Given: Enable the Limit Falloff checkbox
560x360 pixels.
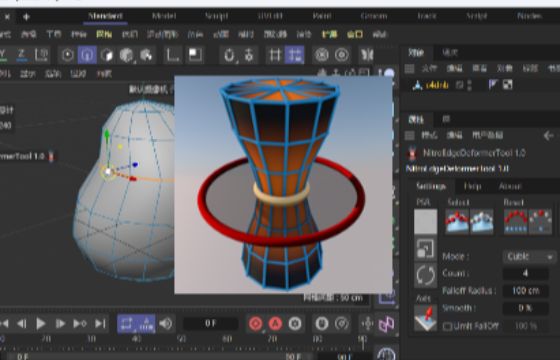Looking at the screenshot, I should (447, 326).
